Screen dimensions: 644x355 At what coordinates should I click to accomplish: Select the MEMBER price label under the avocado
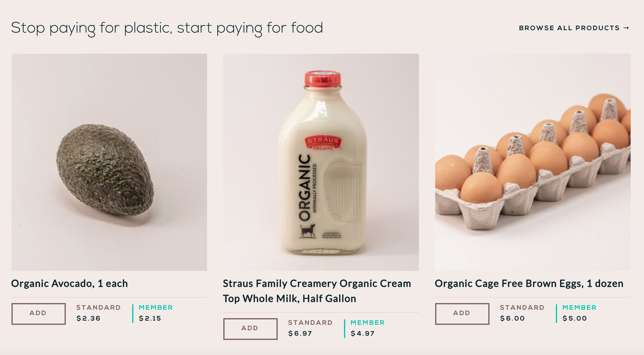point(156,308)
